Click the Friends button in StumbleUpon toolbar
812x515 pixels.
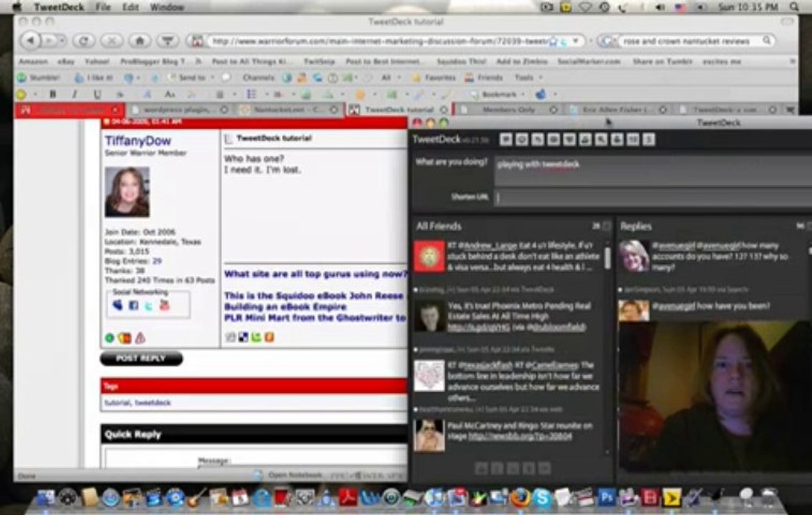point(484,78)
